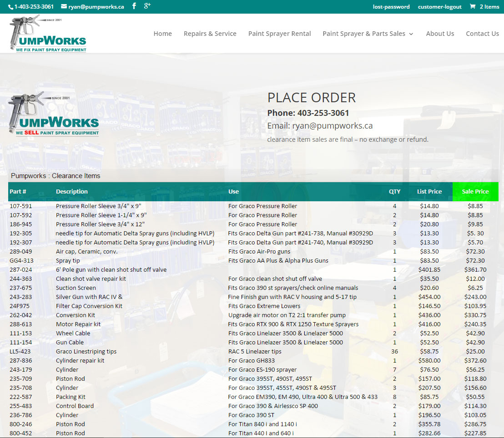Select part number GG4-313
The height and width of the screenshot is (438, 504).
pos(21,260)
